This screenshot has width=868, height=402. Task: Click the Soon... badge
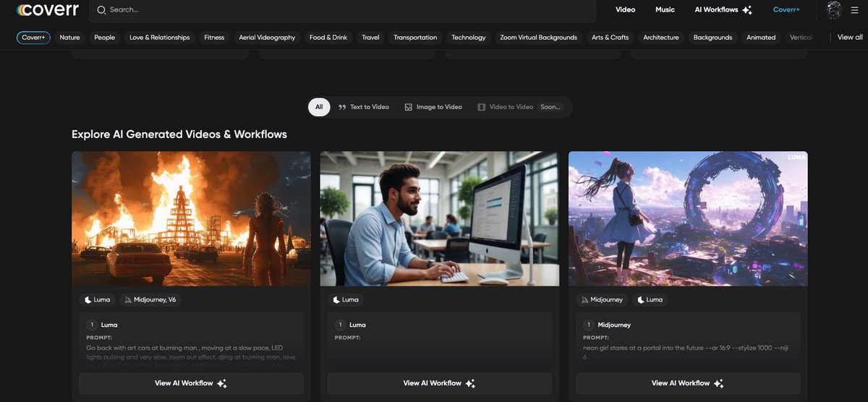point(550,107)
